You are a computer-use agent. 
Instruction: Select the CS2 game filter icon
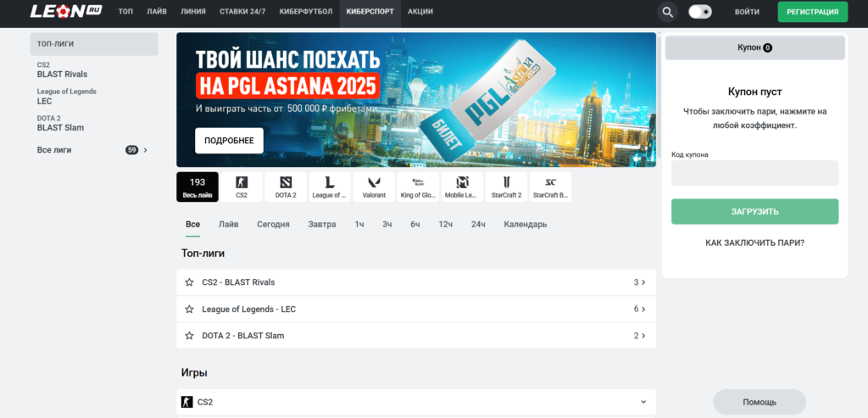tap(242, 187)
